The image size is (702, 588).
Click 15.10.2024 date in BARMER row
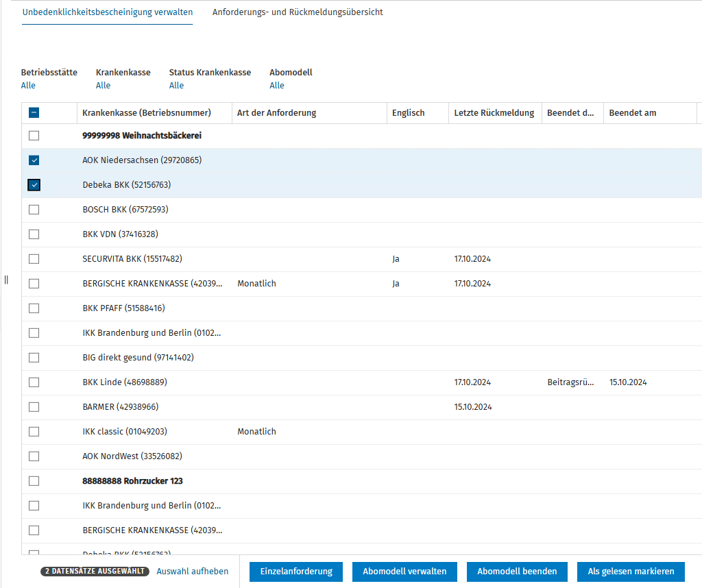(x=473, y=407)
